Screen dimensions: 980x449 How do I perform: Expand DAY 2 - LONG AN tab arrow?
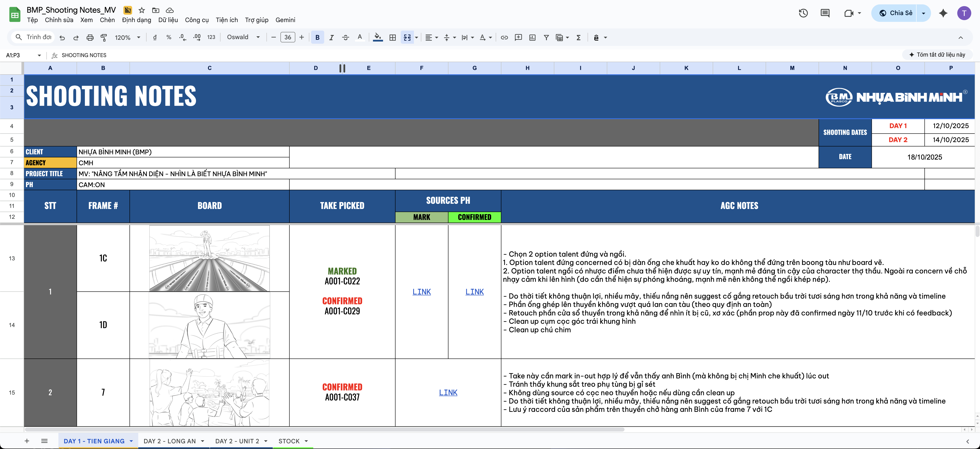(202, 441)
